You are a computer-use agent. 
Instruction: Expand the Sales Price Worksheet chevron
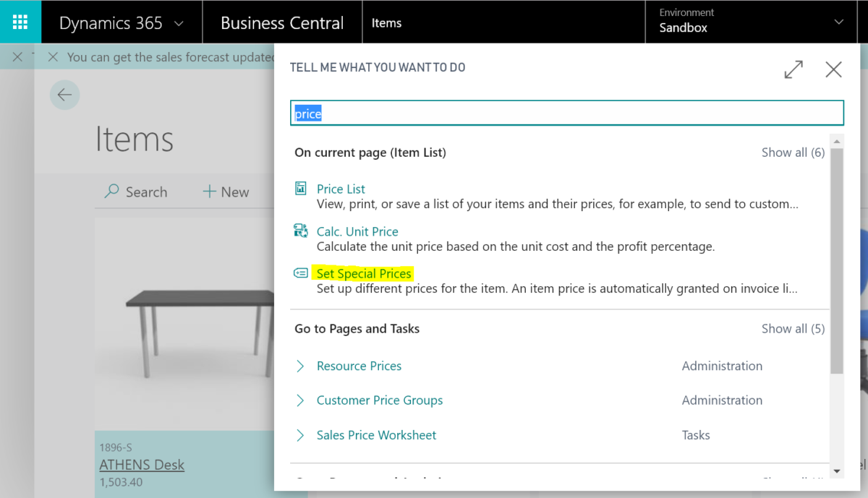[300, 435]
